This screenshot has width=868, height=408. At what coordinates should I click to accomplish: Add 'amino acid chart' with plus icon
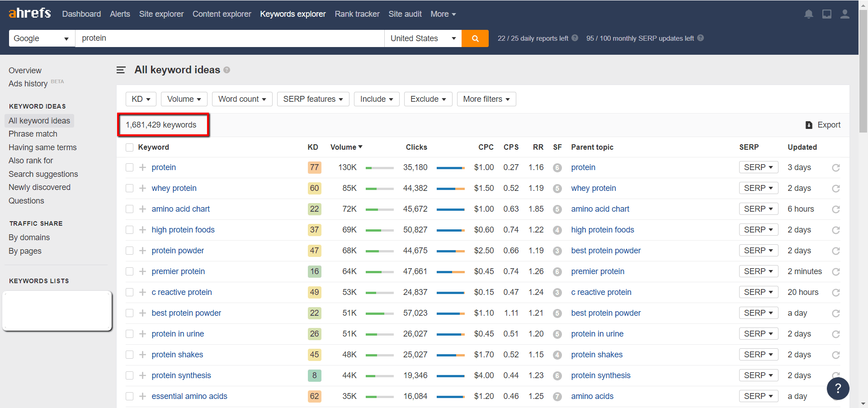click(x=142, y=209)
